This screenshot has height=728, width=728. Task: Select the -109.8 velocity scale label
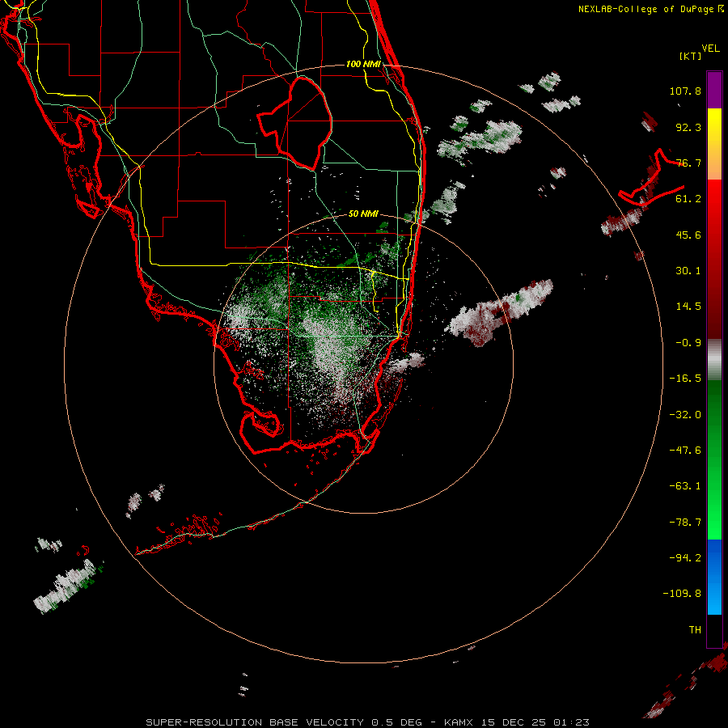[682, 594]
